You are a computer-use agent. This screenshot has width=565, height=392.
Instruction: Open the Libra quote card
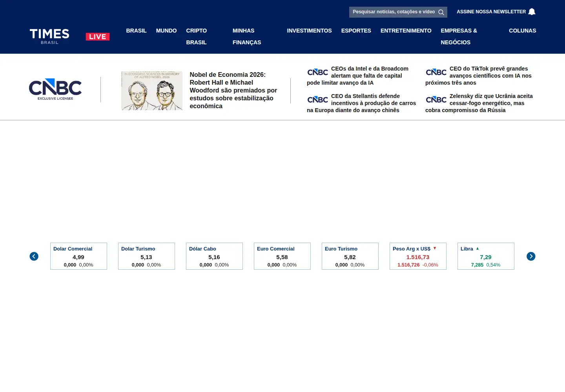pyautogui.click(x=486, y=256)
